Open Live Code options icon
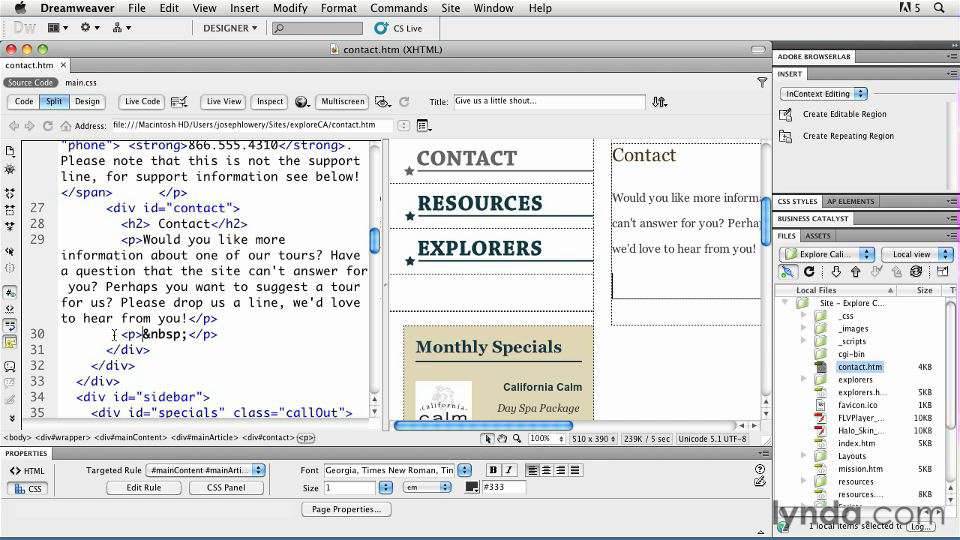The height and width of the screenshot is (540, 960). 179,102
